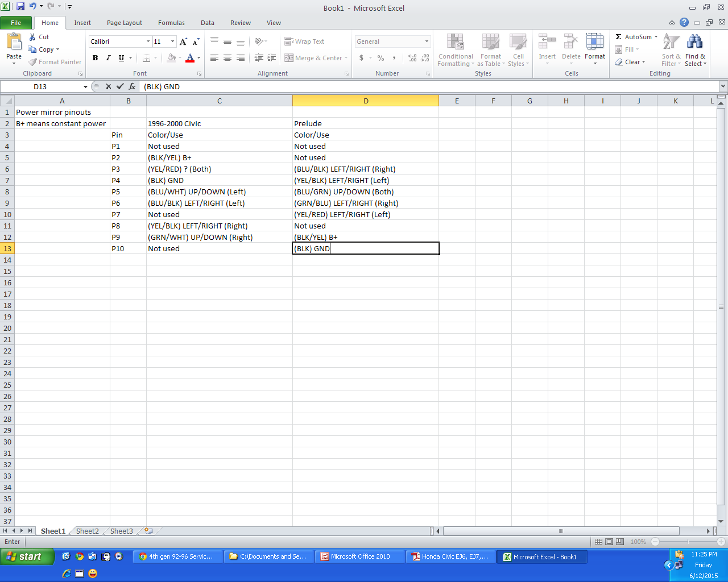Toggle Bold formatting
Viewport: 728px width, 582px height.
tap(95, 58)
